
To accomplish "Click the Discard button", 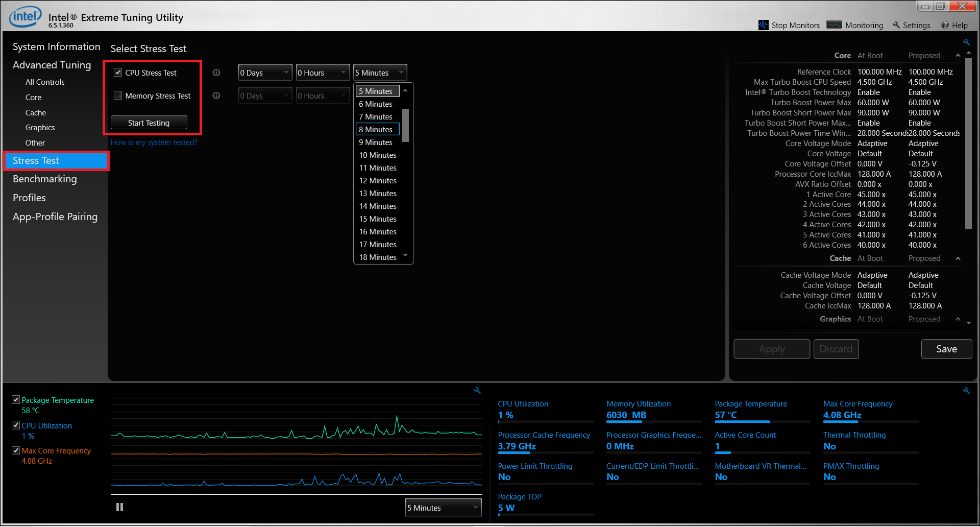I will (x=836, y=349).
